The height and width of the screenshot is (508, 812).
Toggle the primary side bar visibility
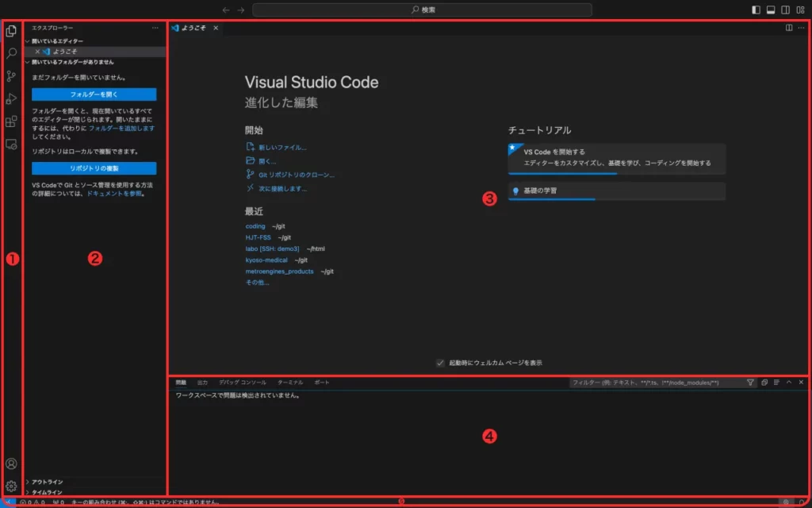[x=756, y=10]
